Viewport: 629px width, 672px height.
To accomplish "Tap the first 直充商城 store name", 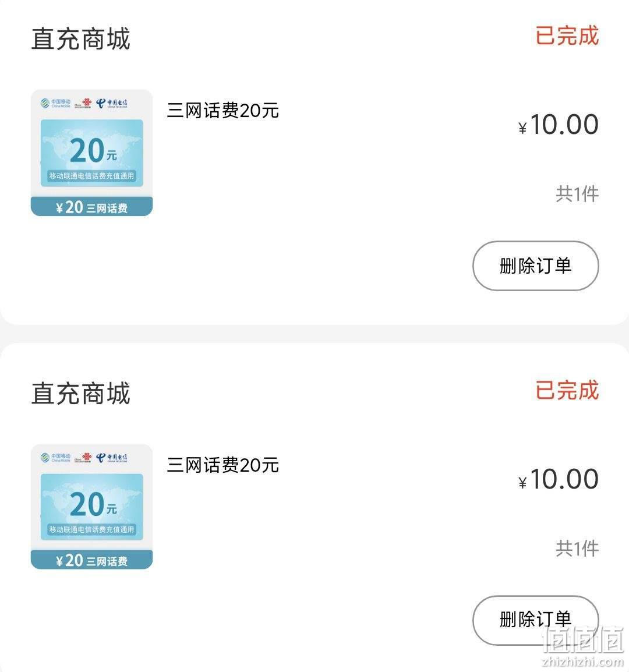I will click(80, 39).
